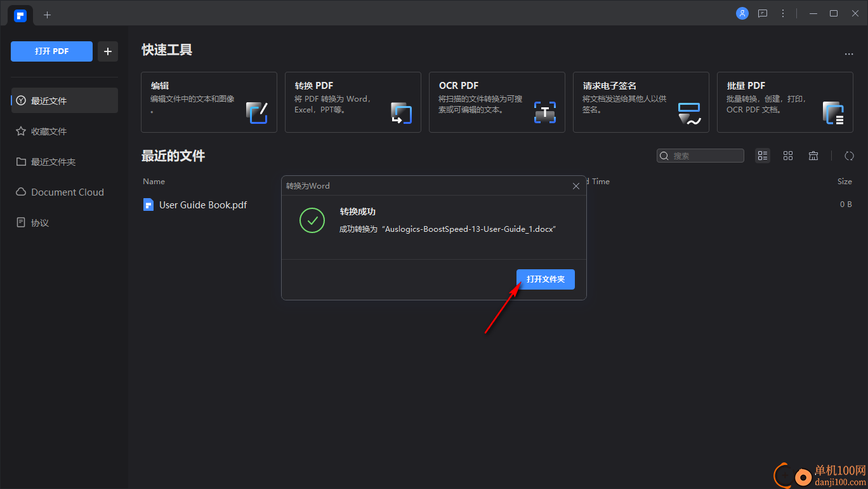Viewport: 868px width, 489px height.
Task: Open the 批量 PDF quick tool card
Action: pyautogui.click(x=785, y=102)
